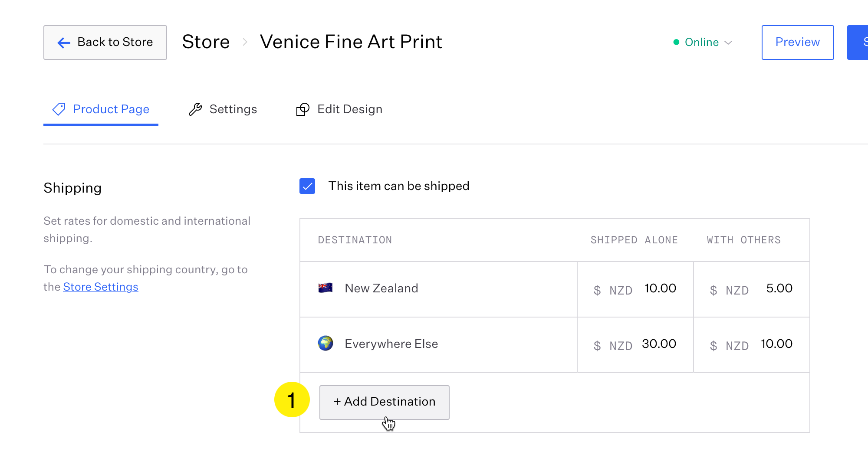Click the Store breadcrumb
Viewport: 868px width, 465px height.
(x=206, y=42)
